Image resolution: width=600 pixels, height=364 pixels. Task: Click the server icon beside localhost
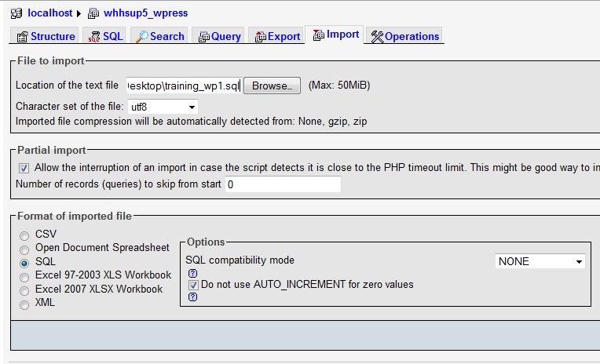(17, 13)
